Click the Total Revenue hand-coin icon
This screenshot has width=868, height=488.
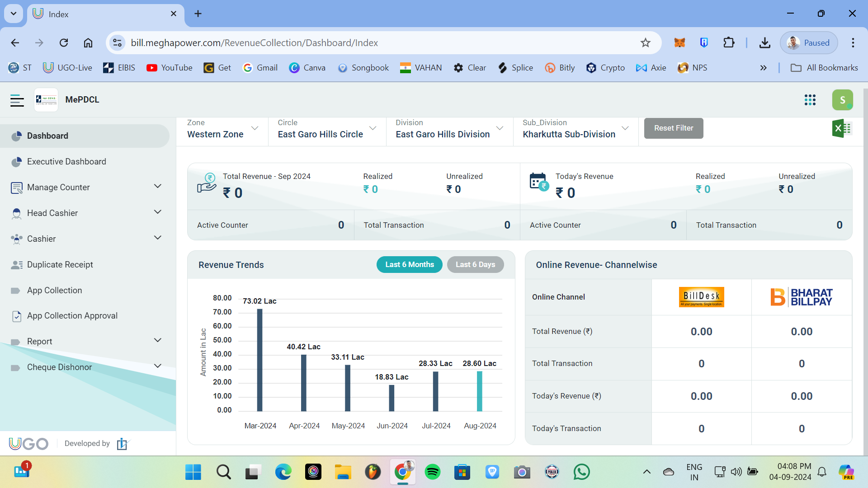coord(207,183)
